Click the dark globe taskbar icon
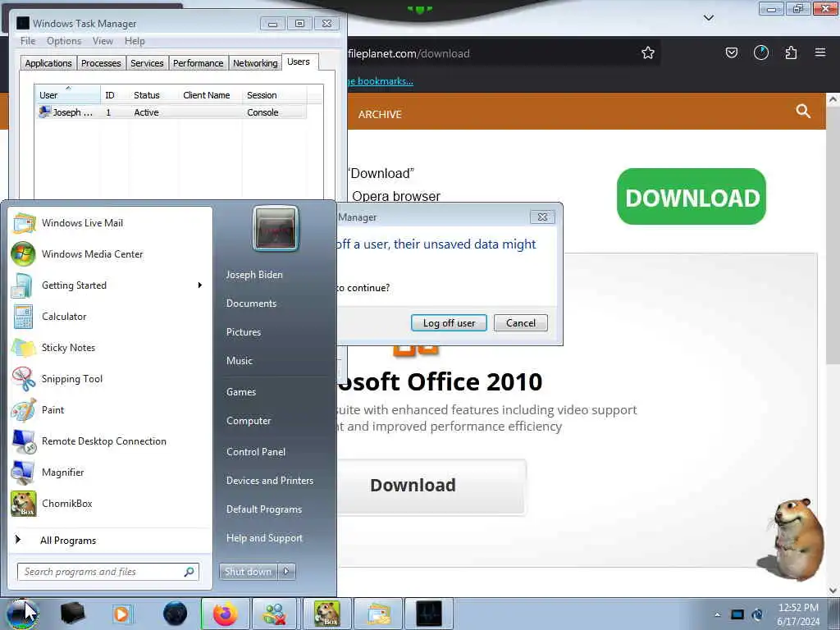Image resolution: width=840 pixels, height=630 pixels. [176, 614]
